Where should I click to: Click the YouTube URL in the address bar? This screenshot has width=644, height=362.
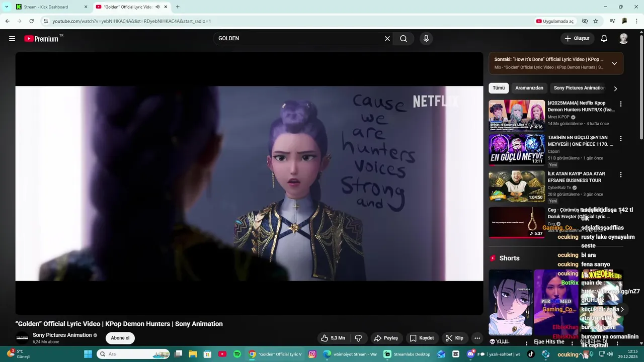tap(132, 21)
